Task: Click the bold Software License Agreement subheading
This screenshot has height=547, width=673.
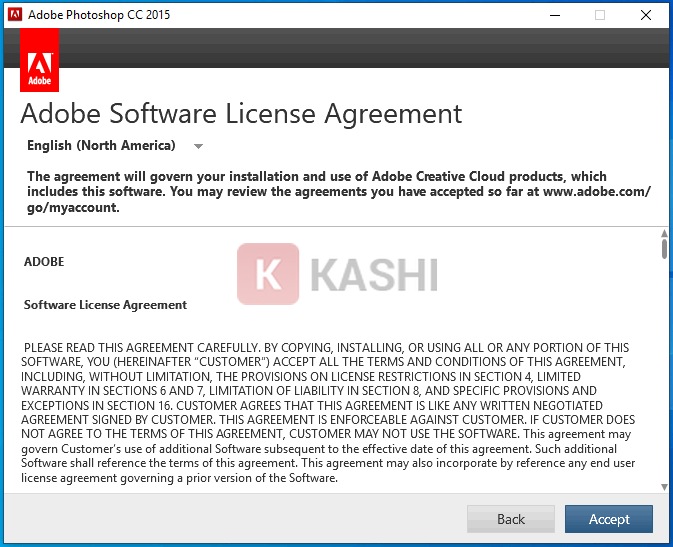Action: (x=105, y=305)
